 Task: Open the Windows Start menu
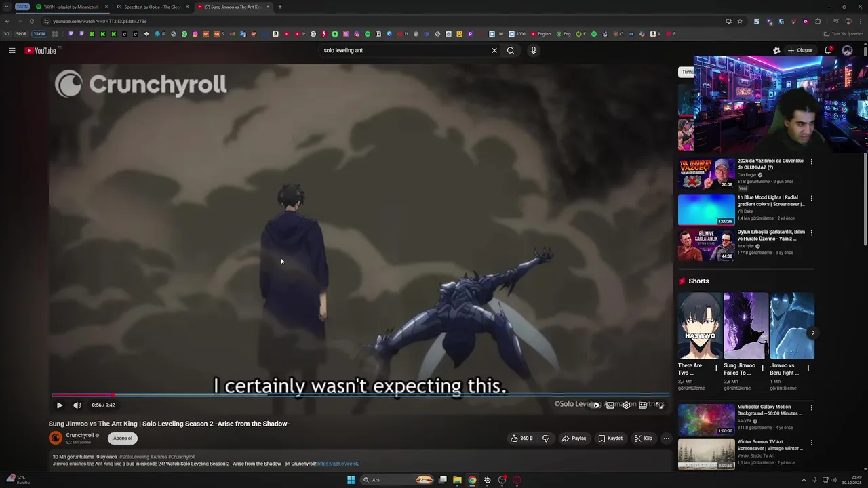(x=351, y=480)
